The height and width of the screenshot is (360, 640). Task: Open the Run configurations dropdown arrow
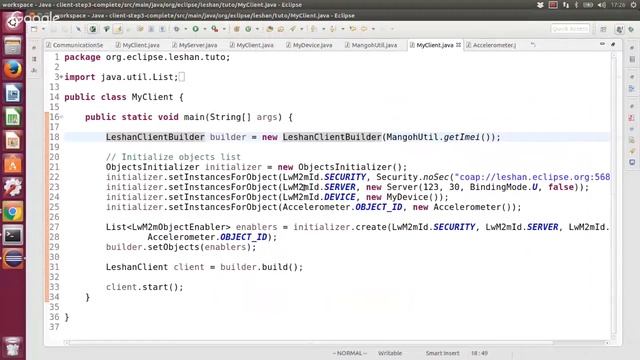204,29
